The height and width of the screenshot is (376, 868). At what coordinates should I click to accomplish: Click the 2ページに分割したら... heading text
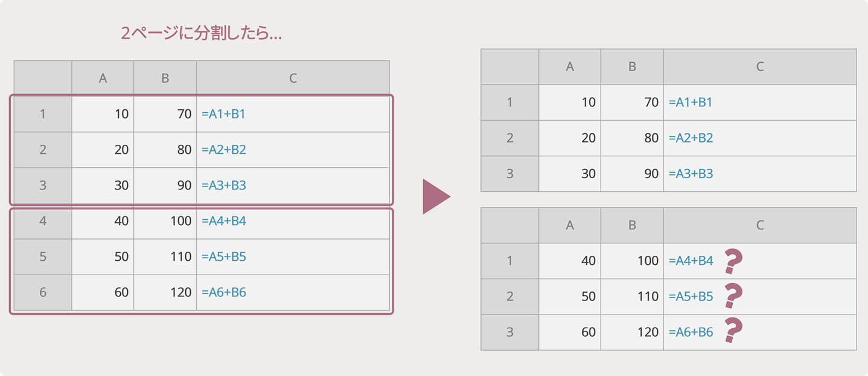point(201,34)
